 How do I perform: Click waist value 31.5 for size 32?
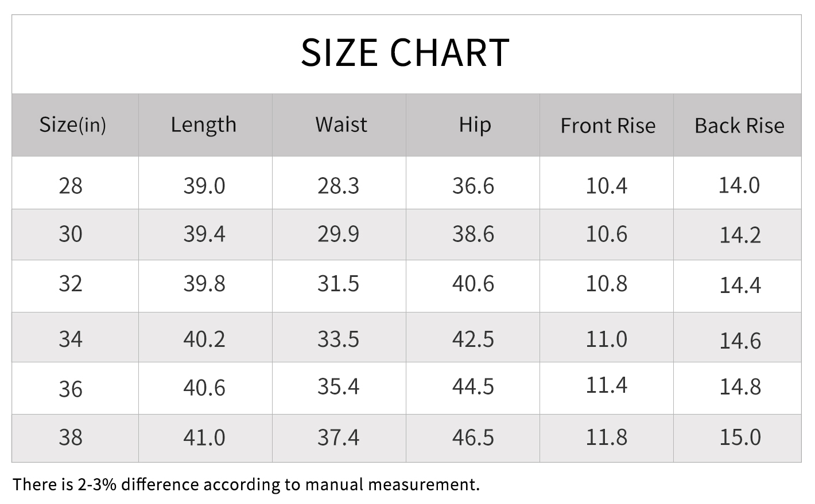click(338, 284)
